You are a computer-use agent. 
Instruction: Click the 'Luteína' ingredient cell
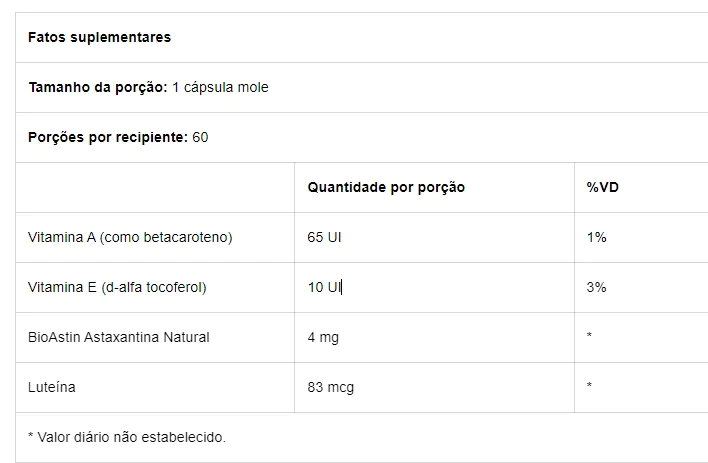52,387
